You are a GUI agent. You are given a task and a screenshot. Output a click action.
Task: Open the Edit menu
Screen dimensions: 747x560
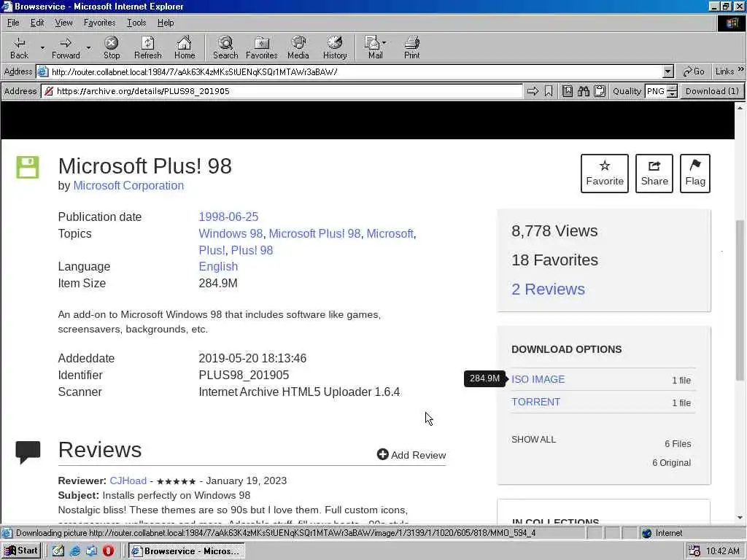pos(37,23)
